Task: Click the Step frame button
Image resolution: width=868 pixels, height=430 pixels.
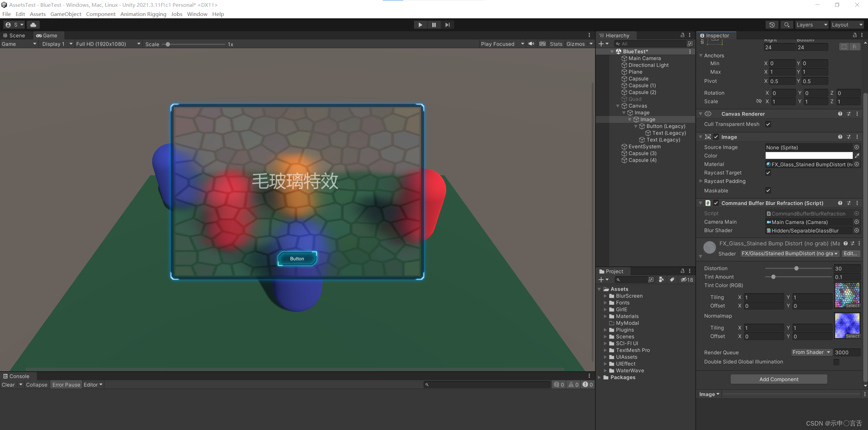Action: click(448, 25)
